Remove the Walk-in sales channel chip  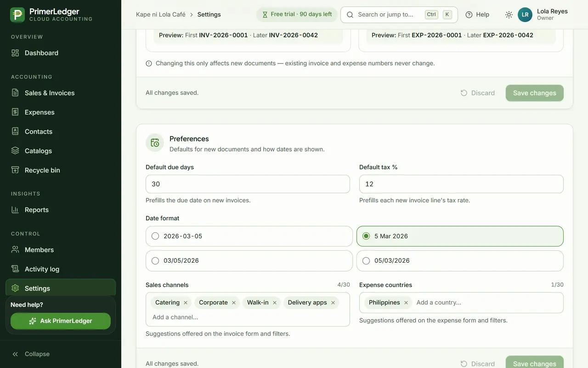pos(275,303)
